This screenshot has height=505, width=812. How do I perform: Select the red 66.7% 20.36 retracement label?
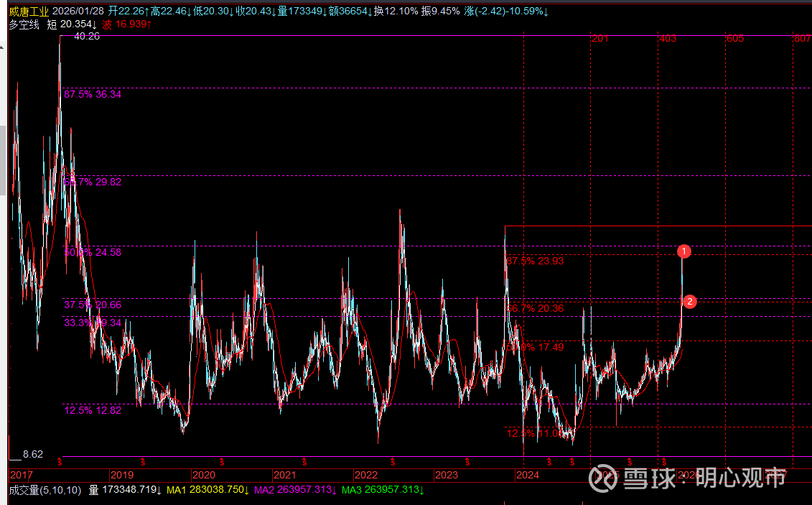click(x=535, y=308)
